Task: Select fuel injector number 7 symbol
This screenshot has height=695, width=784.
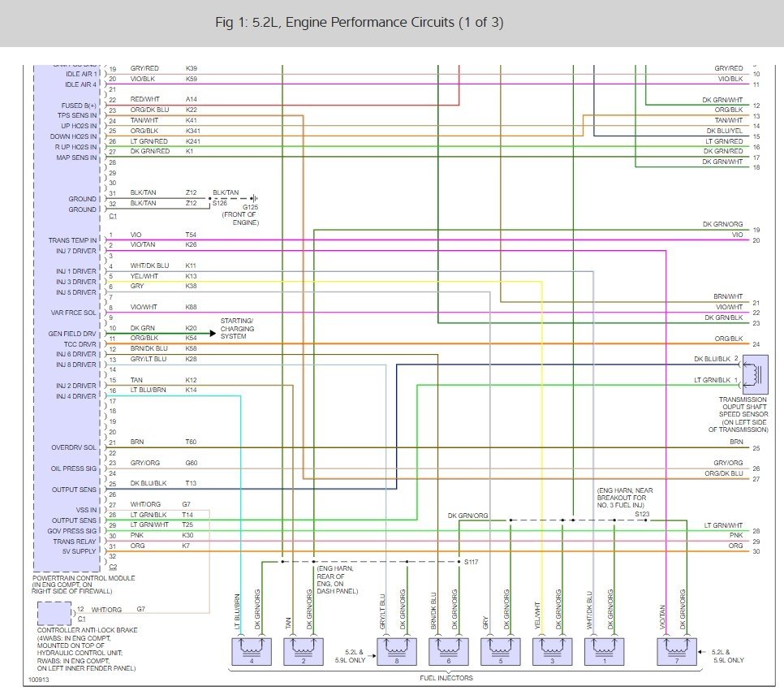Action: coord(677,651)
